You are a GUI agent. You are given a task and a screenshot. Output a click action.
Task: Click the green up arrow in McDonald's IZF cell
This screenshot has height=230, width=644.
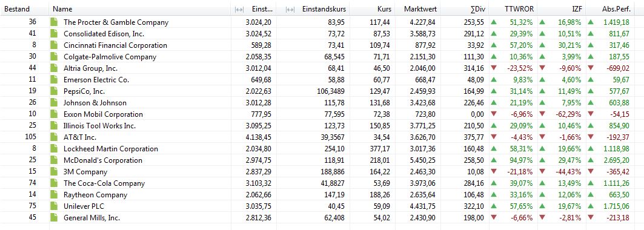pyautogui.click(x=542, y=160)
